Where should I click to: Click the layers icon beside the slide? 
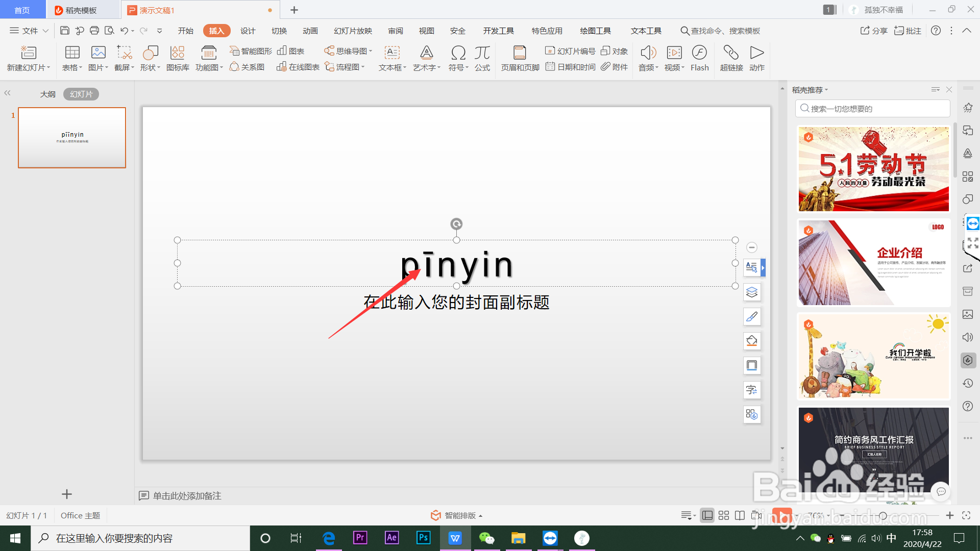(x=752, y=292)
